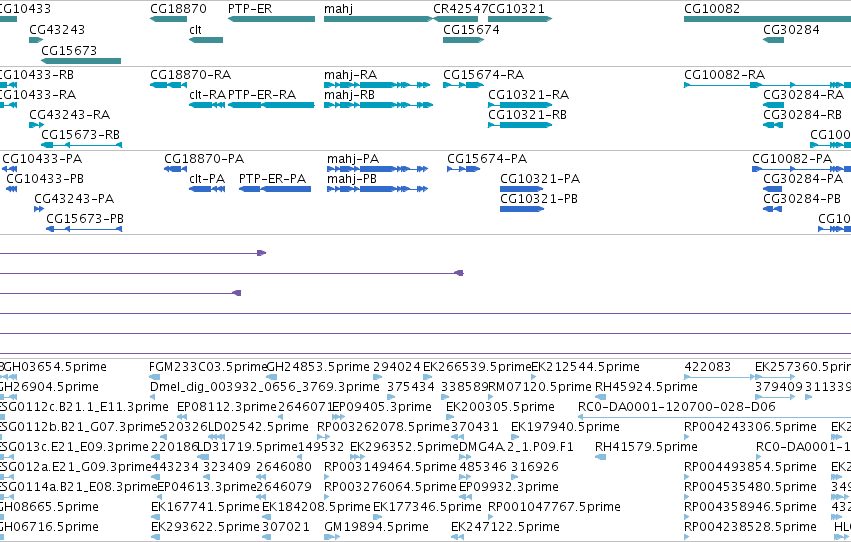Image resolution: width=851 pixels, height=542 pixels.
Task: Select transcript CG10321-RB
Action: (520, 125)
